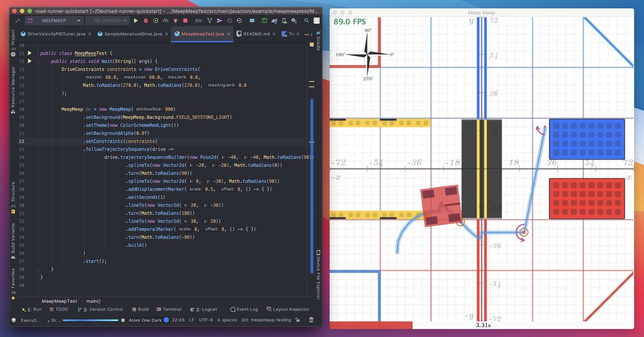The image size is (644, 337).
Task: Open the TODO tool window
Action: [x=59, y=309]
